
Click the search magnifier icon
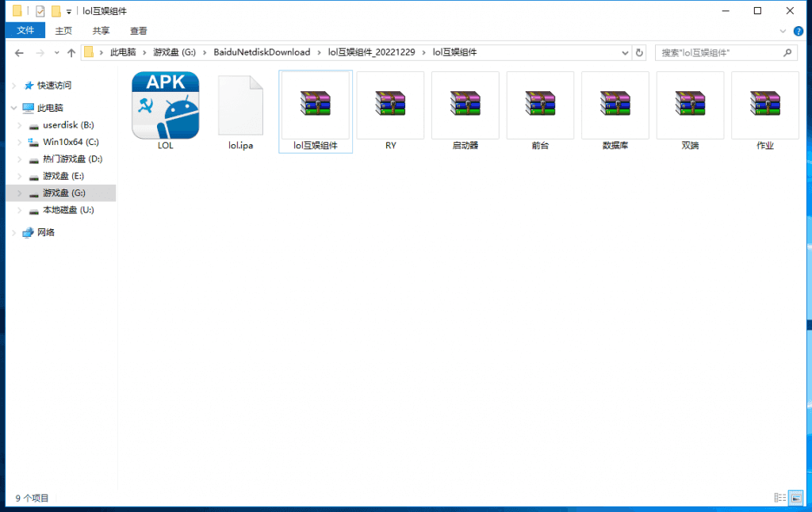pos(787,53)
